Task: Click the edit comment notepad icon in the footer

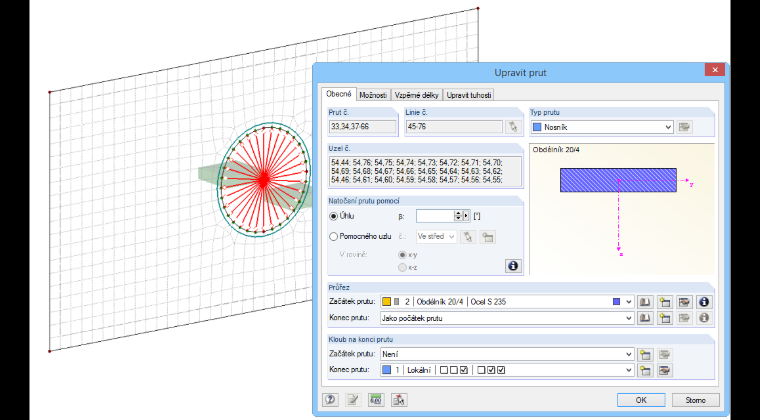Action: pos(353,400)
